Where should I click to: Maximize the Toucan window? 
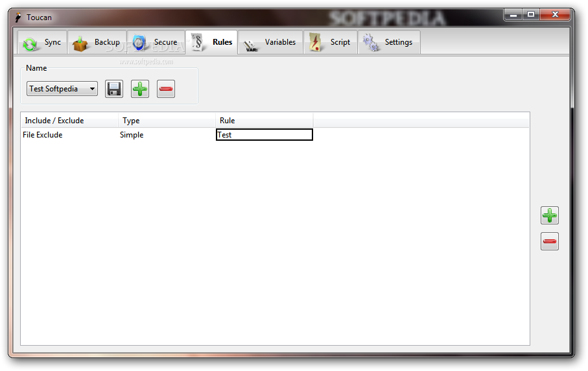[x=530, y=15]
